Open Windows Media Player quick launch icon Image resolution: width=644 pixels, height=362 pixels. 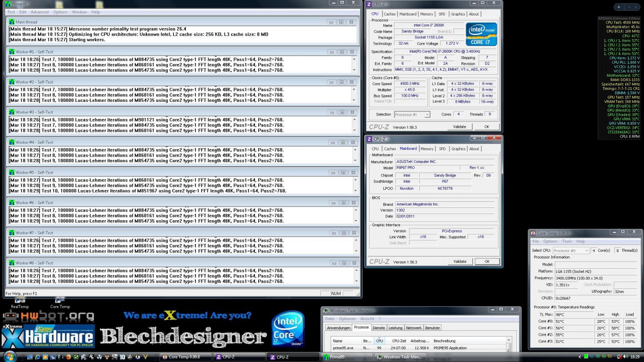click(x=45, y=357)
